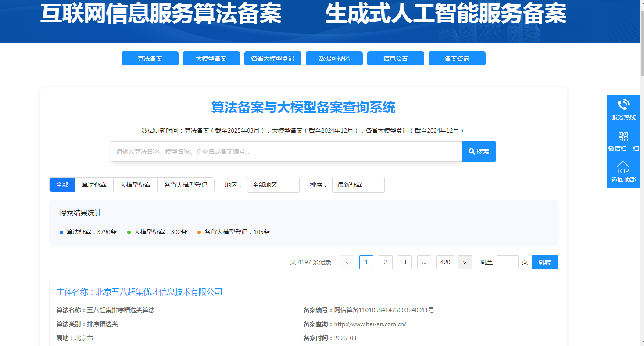Click the service hotline phone icon
644x346 pixels.
[x=623, y=105]
